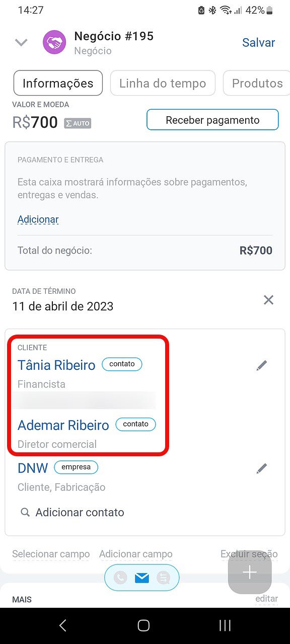This screenshot has height=644, width=290.
Task: Tap the Receber pagamento button
Action: point(212,120)
